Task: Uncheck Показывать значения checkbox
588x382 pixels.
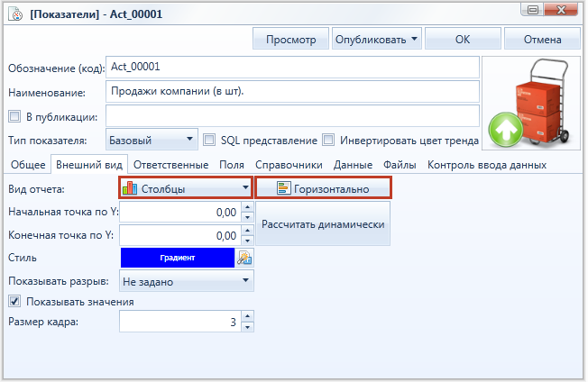Action: pyautogui.click(x=14, y=301)
